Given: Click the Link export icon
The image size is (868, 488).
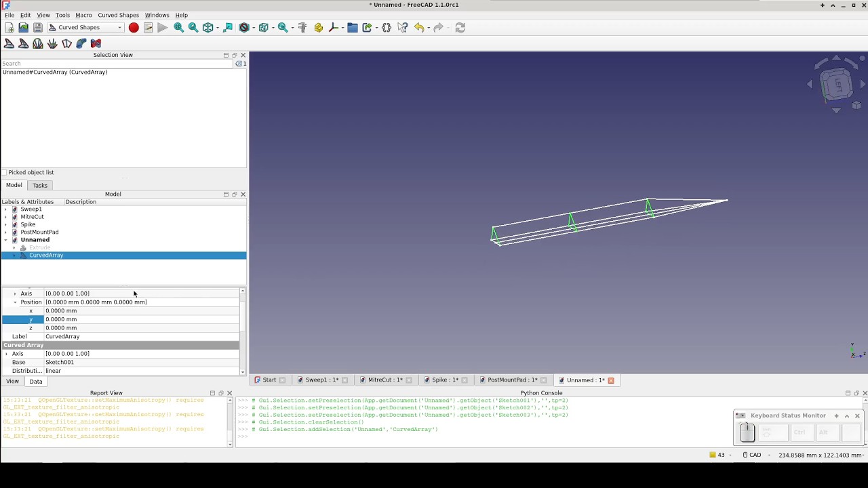Looking at the screenshot, I should coord(367,28).
